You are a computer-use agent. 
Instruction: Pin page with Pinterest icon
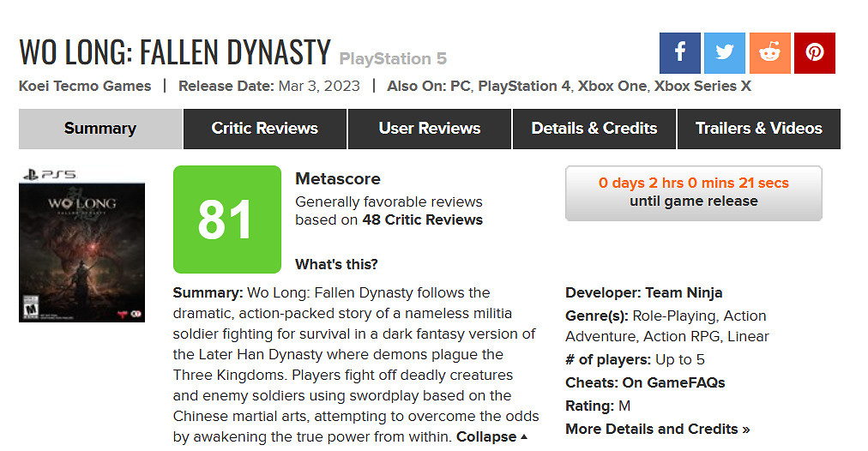(x=814, y=53)
